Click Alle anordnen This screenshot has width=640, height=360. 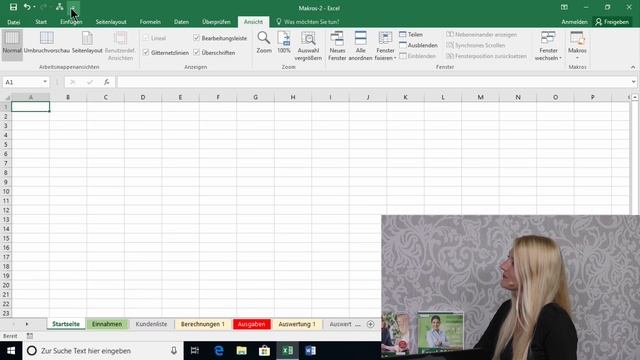coord(360,46)
